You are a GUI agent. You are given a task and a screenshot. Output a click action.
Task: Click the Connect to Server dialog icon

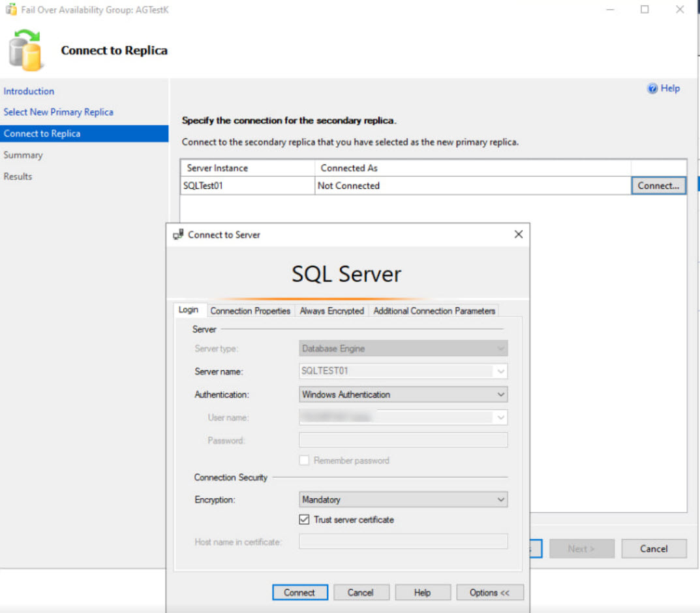point(178,234)
